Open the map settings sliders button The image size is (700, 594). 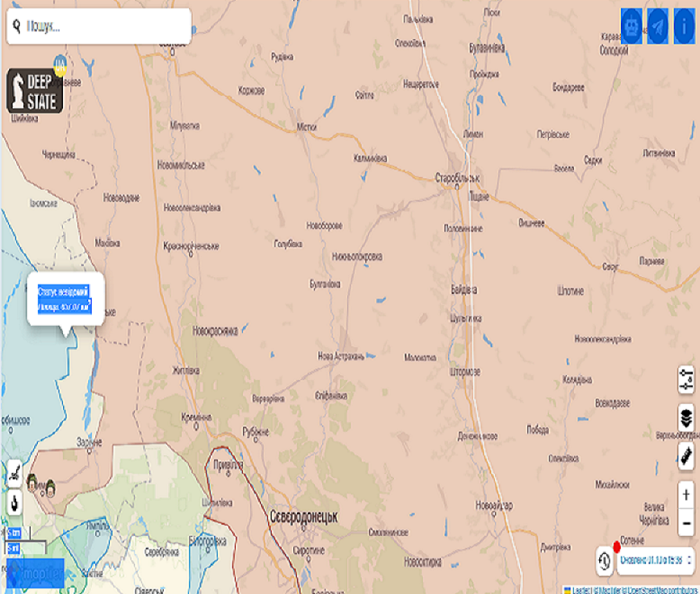[x=686, y=379]
